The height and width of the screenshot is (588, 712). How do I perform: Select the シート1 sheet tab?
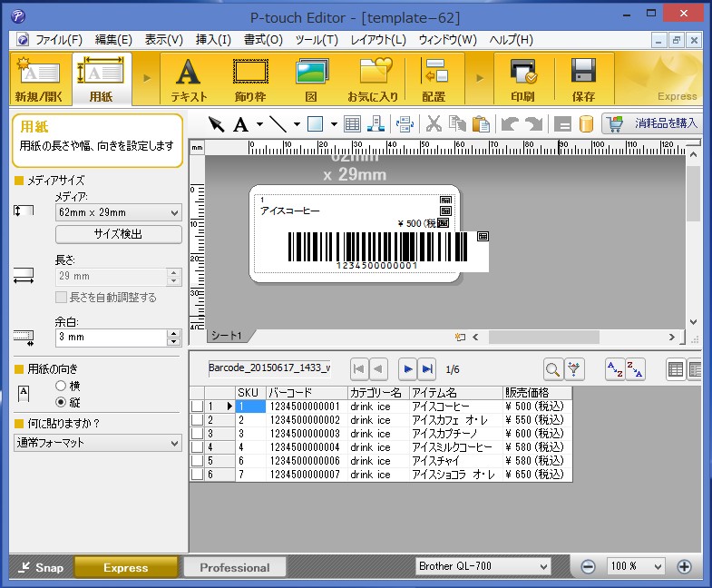(227, 336)
